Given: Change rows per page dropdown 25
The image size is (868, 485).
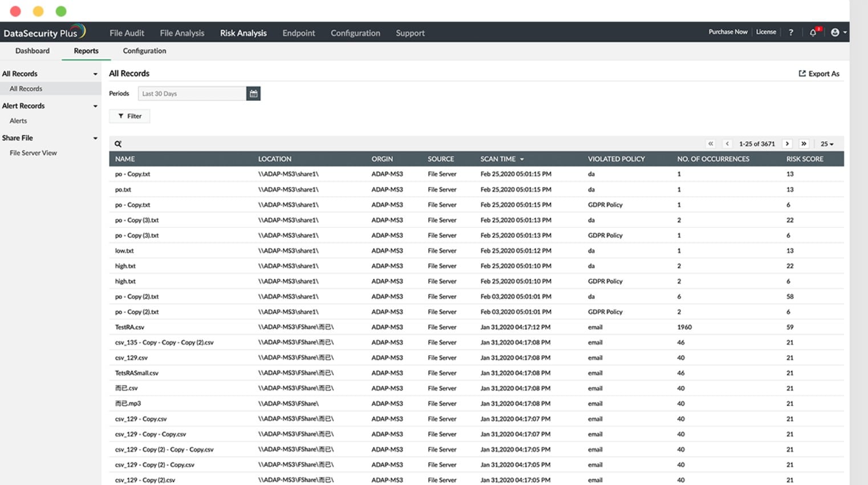Looking at the screenshot, I should coord(827,144).
